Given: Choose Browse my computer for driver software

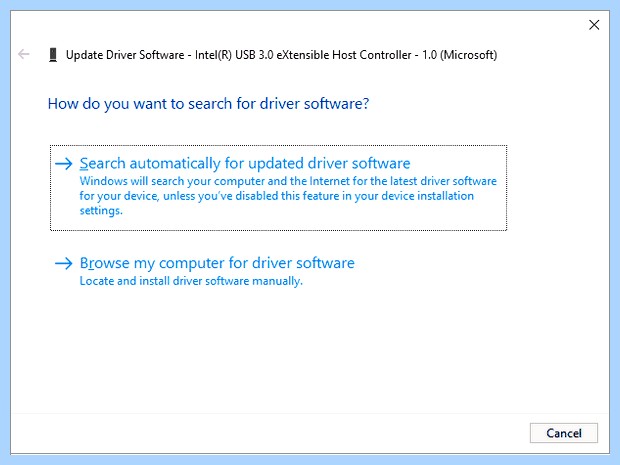Looking at the screenshot, I should pos(217,263).
